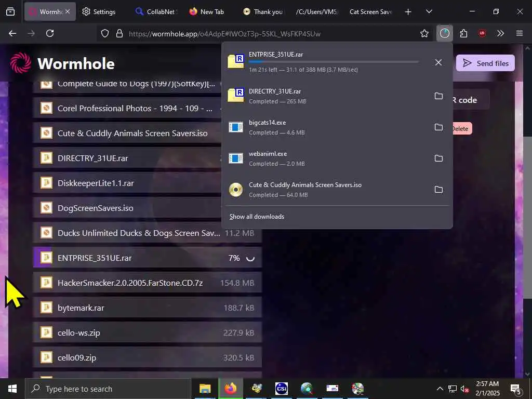Show Cute & Cuddly Animals iso in folder
Image resolution: width=532 pixels, height=399 pixels.
[438, 190]
